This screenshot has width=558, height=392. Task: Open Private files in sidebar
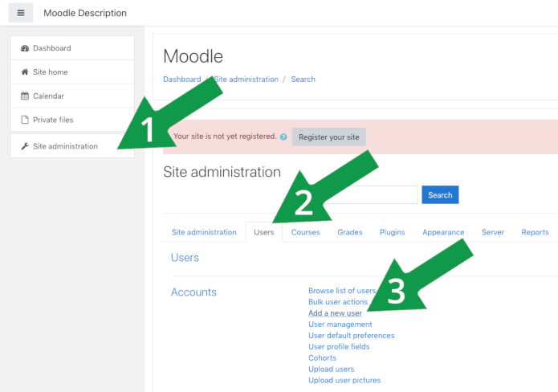pos(72,120)
